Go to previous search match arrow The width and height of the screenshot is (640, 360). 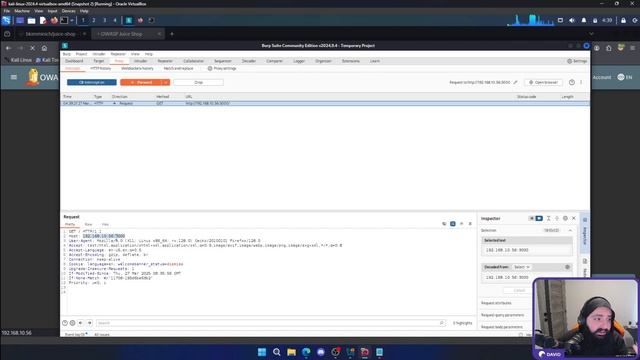pos(80,323)
